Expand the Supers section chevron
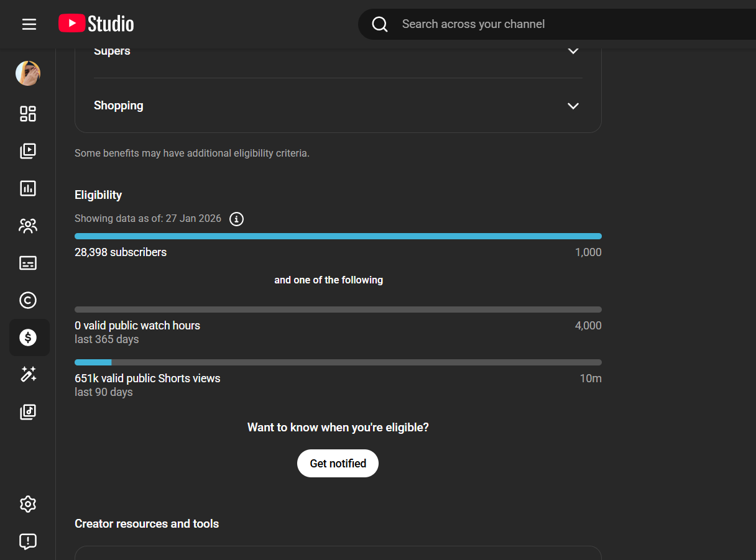756x560 pixels. click(573, 51)
